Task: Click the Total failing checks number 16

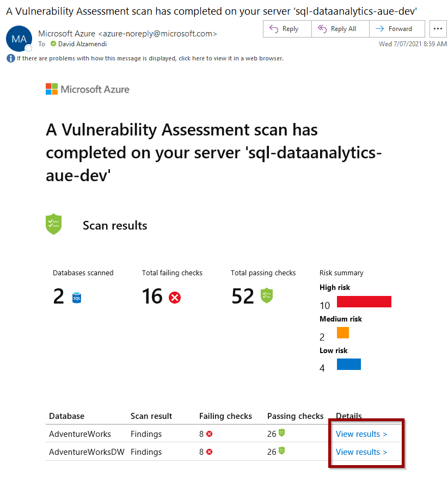Action: coord(152,296)
